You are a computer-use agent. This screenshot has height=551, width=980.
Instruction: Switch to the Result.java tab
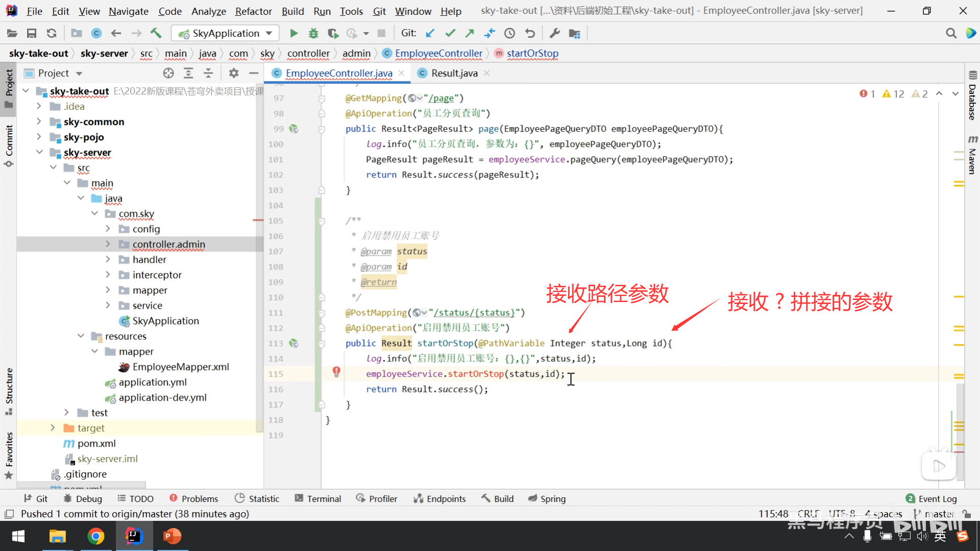(x=454, y=73)
